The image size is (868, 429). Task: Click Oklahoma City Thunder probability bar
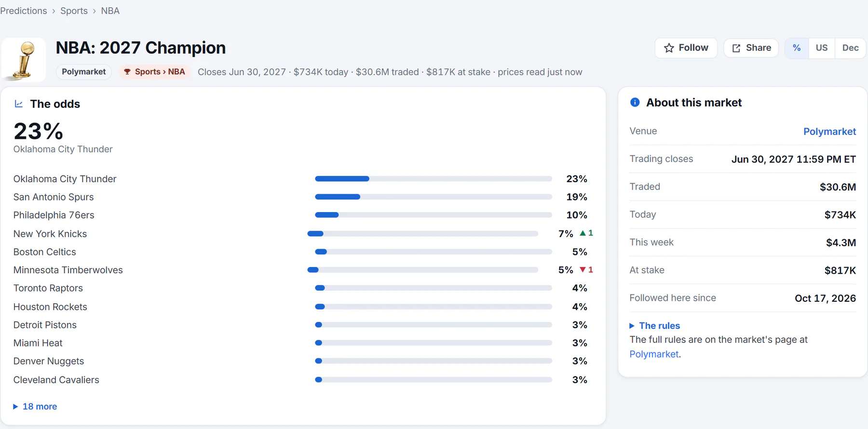(434, 179)
